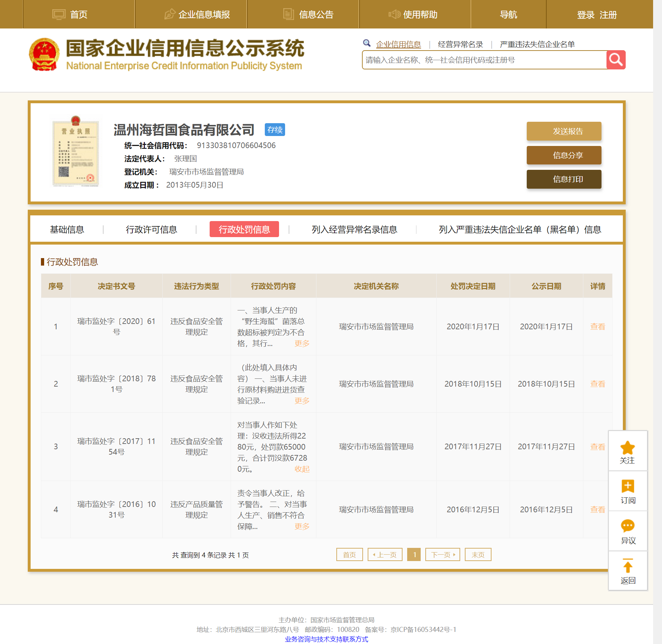
Task: Select 严重违法失信企业名单 search category
Action: point(537,44)
